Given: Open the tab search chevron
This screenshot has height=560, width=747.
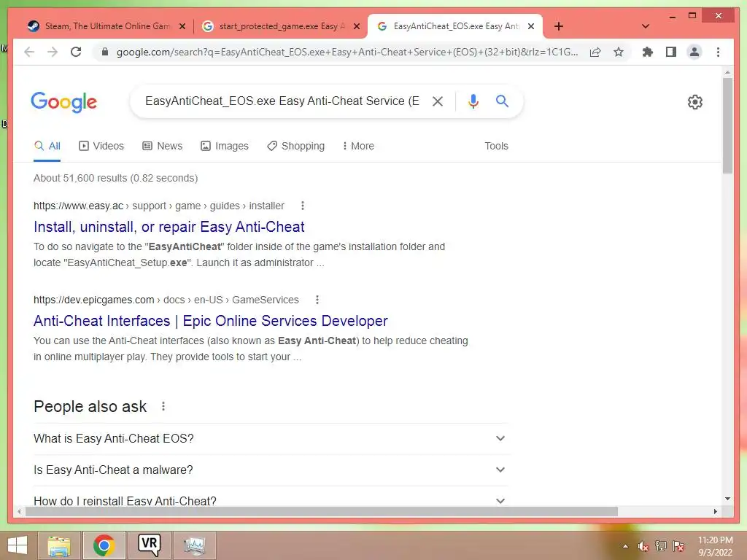Looking at the screenshot, I should tap(646, 26).
